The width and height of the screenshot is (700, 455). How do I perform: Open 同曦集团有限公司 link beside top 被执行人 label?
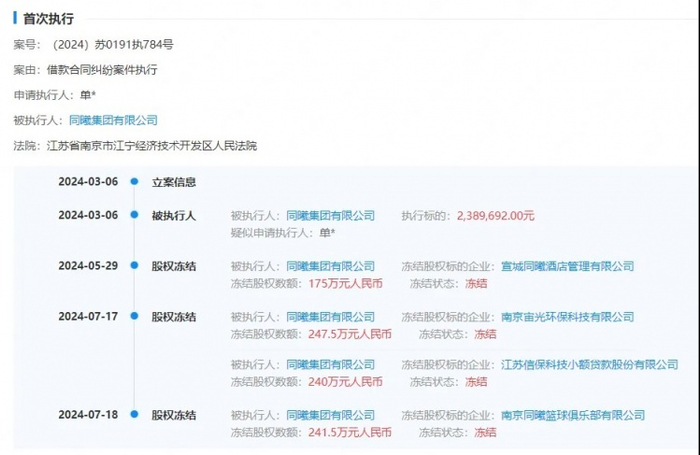pos(113,120)
